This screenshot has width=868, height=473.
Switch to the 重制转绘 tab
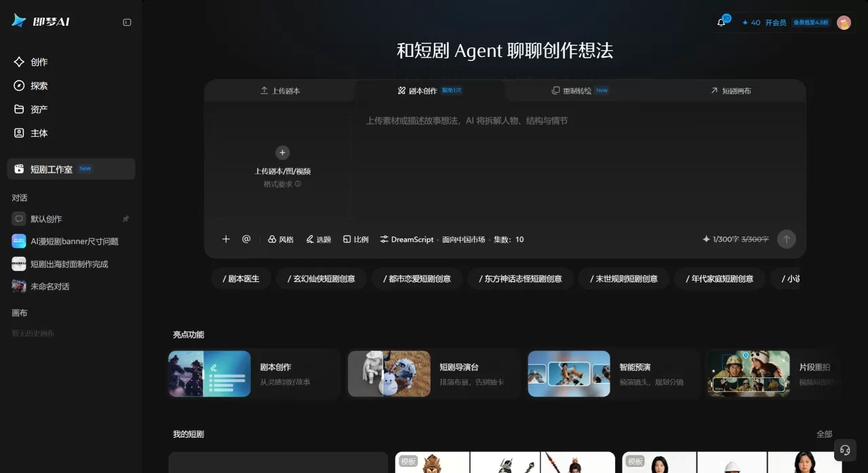[580, 90]
